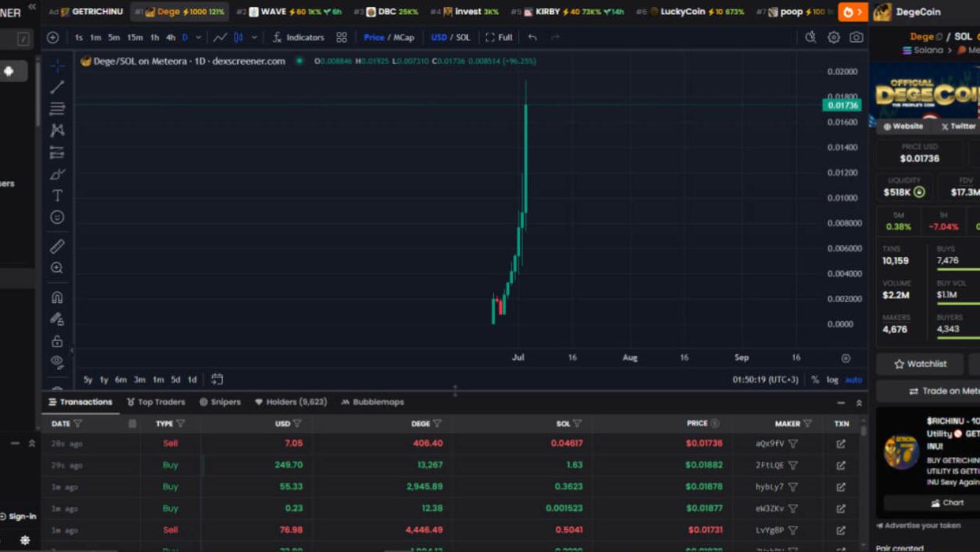
Task: Open the Bubblemaps tab
Action: 372,402
